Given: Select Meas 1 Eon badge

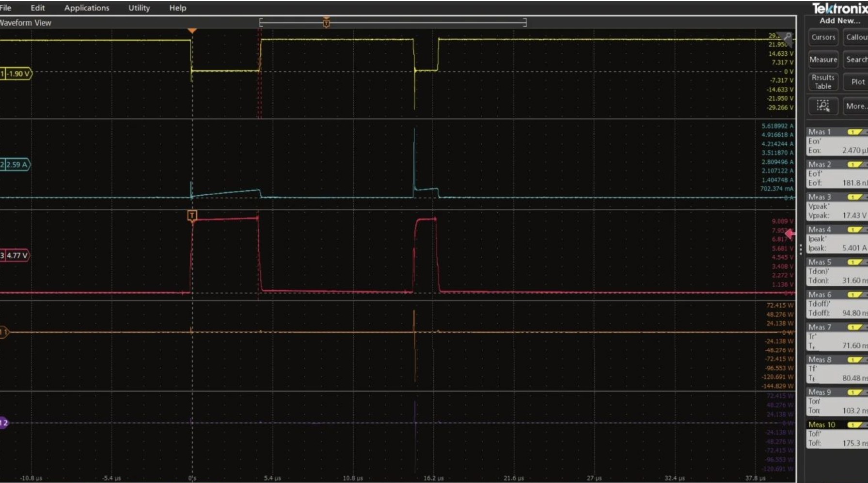Looking at the screenshot, I should [x=837, y=141].
